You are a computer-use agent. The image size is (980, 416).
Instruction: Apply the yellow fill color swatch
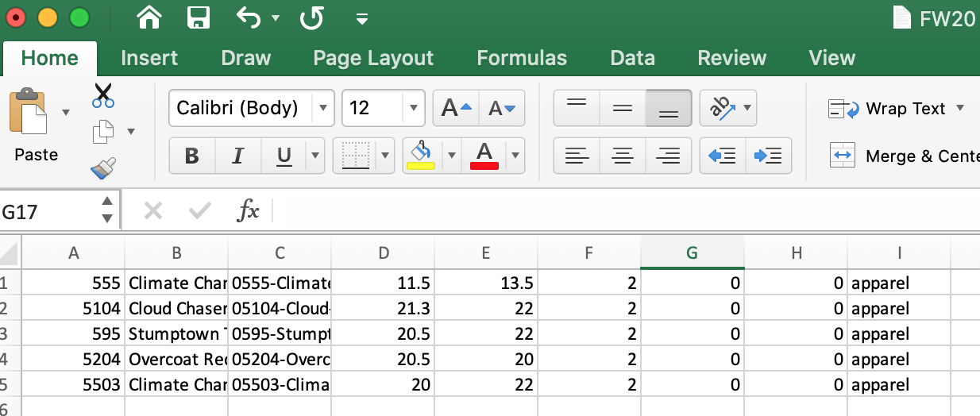coord(420,156)
